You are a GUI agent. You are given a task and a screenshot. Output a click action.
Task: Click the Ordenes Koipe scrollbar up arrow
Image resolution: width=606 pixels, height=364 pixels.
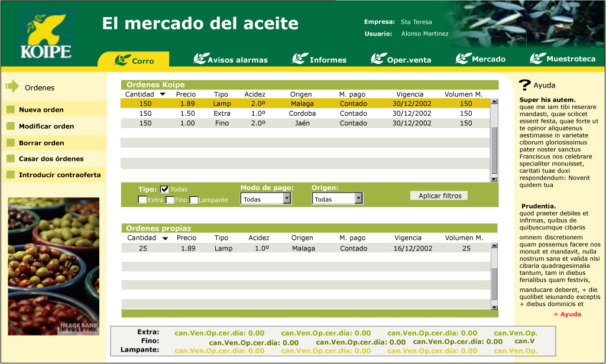pyautogui.click(x=494, y=102)
